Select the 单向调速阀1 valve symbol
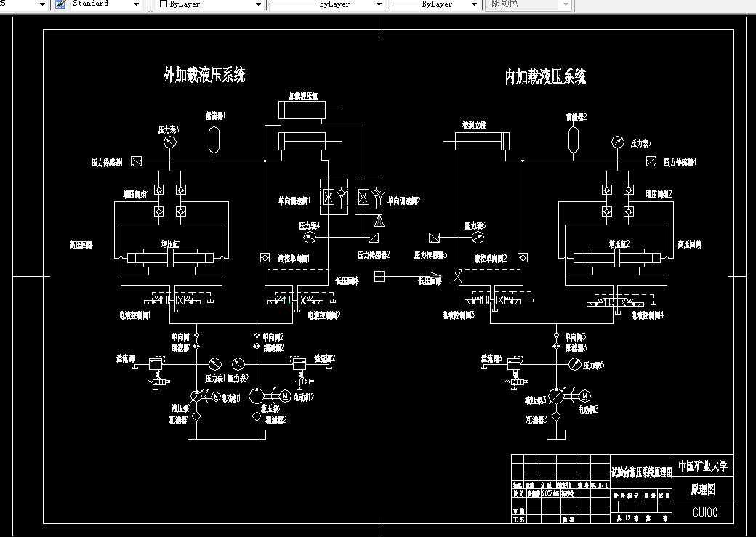Viewport: 756px width, 537px height. coord(334,197)
